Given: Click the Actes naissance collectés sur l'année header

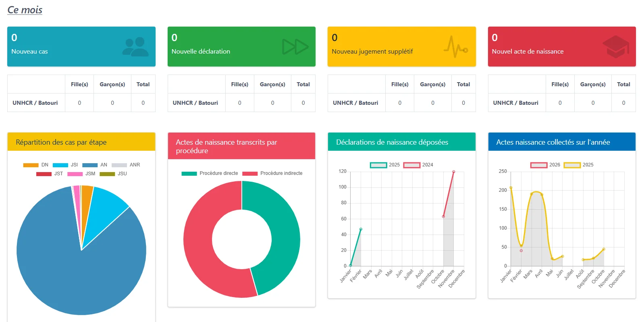Looking at the screenshot, I should 562,142.
